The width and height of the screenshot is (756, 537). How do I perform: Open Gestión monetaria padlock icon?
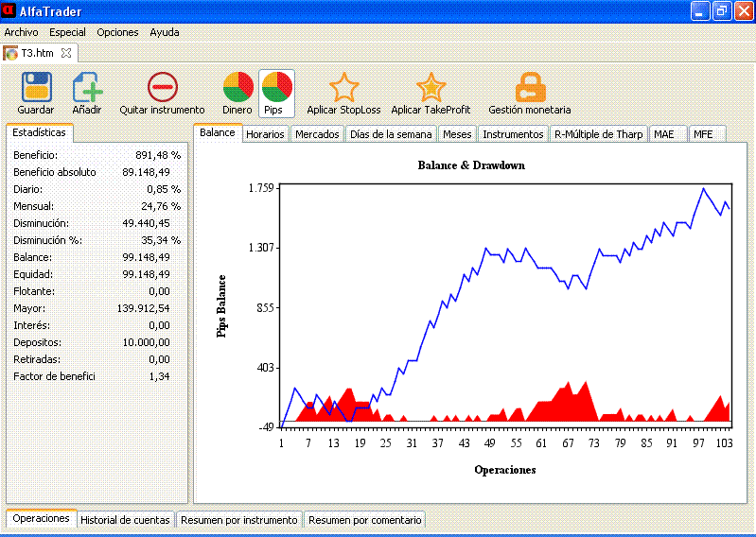530,87
